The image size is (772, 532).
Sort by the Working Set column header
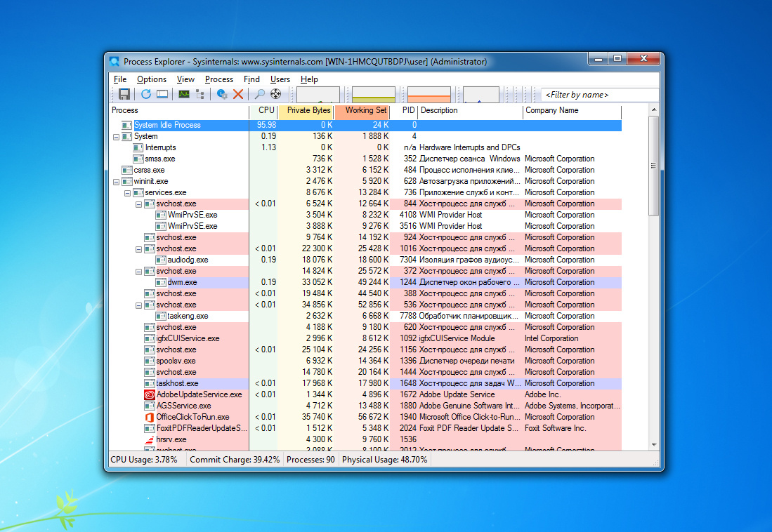[362, 111]
